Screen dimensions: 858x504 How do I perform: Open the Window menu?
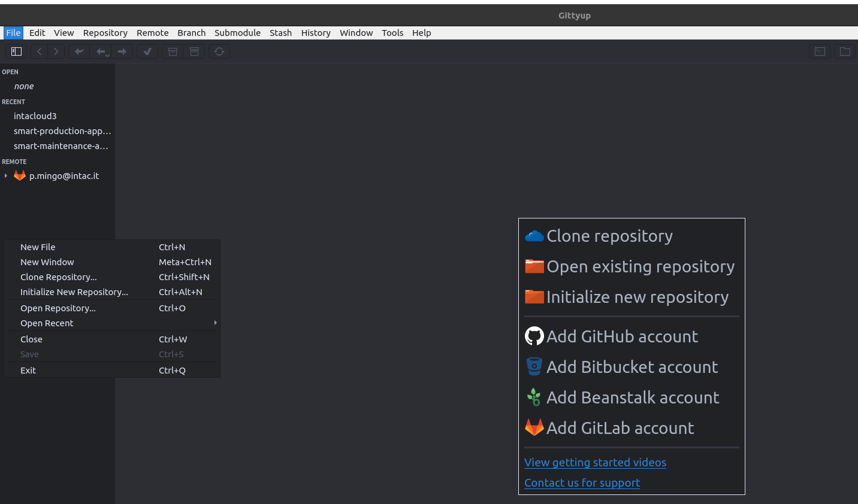[x=356, y=33]
